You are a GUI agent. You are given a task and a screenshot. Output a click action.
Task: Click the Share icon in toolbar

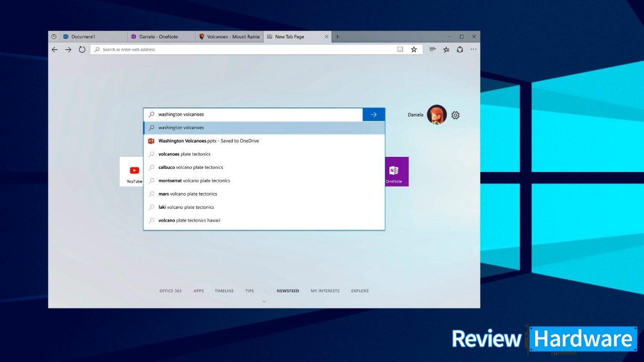pyautogui.click(x=460, y=50)
